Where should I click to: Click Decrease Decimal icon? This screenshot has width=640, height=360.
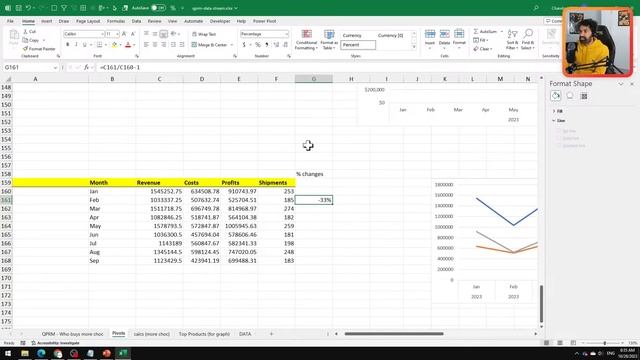(x=285, y=44)
